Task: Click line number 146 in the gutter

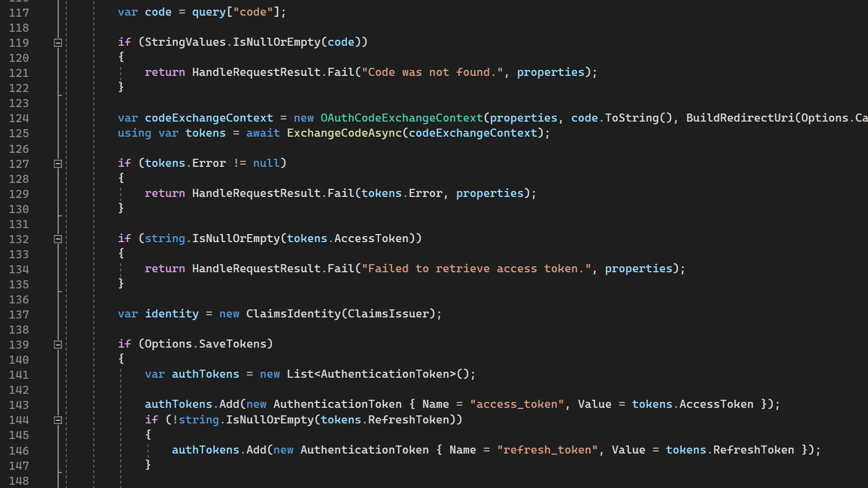Action: pyautogui.click(x=19, y=450)
